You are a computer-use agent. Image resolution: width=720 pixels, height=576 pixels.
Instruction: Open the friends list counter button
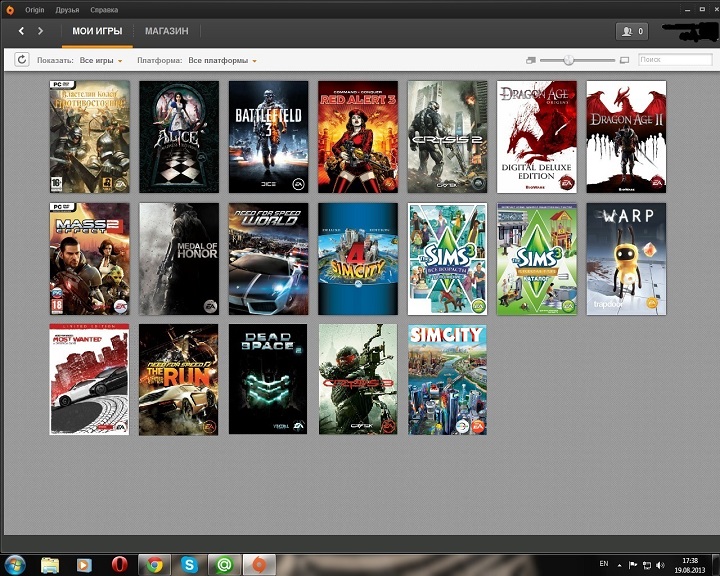point(632,31)
